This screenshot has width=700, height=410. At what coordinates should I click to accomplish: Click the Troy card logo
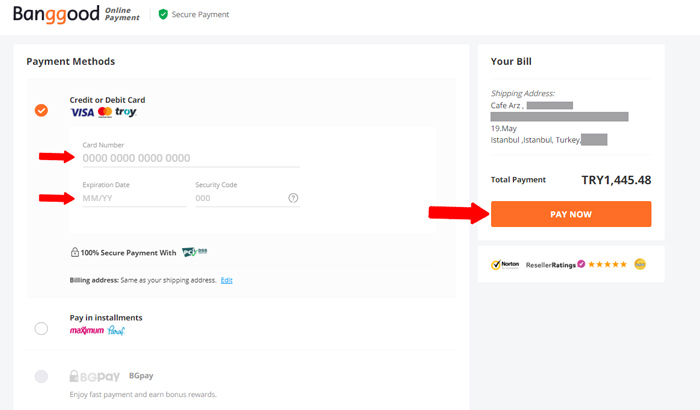pyautogui.click(x=126, y=112)
